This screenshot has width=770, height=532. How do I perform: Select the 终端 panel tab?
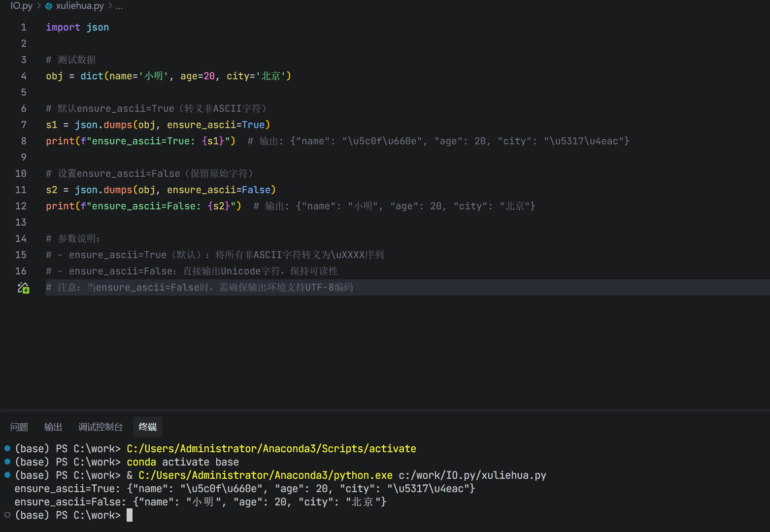[x=148, y=427]
